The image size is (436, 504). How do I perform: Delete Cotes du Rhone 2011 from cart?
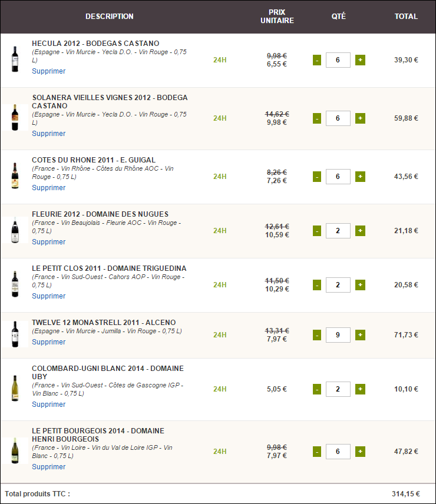coord(49,188)
